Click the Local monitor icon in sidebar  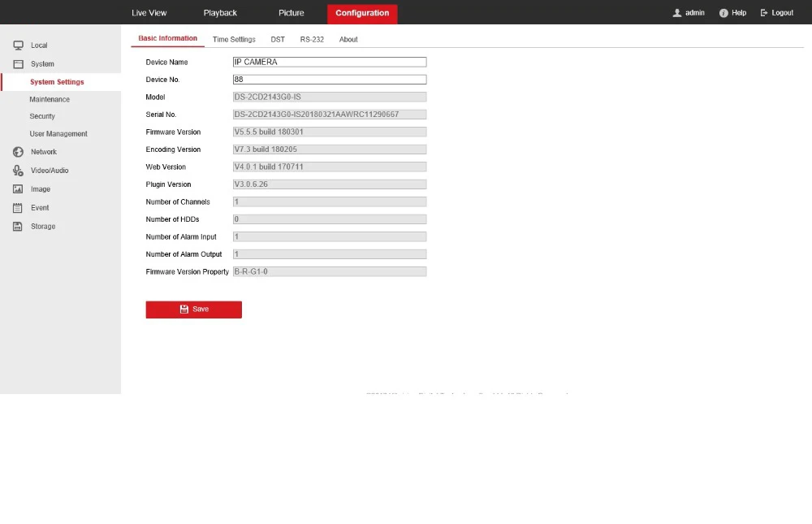18,45
